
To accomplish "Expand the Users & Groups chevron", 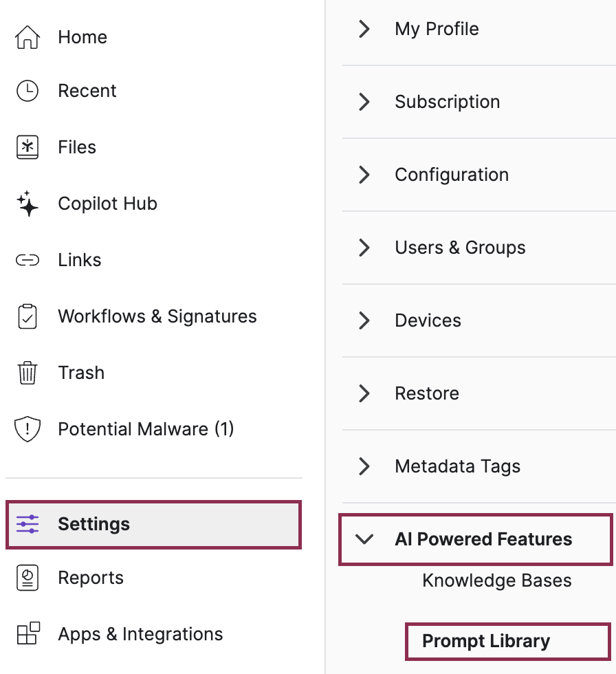I will (364, 248).
